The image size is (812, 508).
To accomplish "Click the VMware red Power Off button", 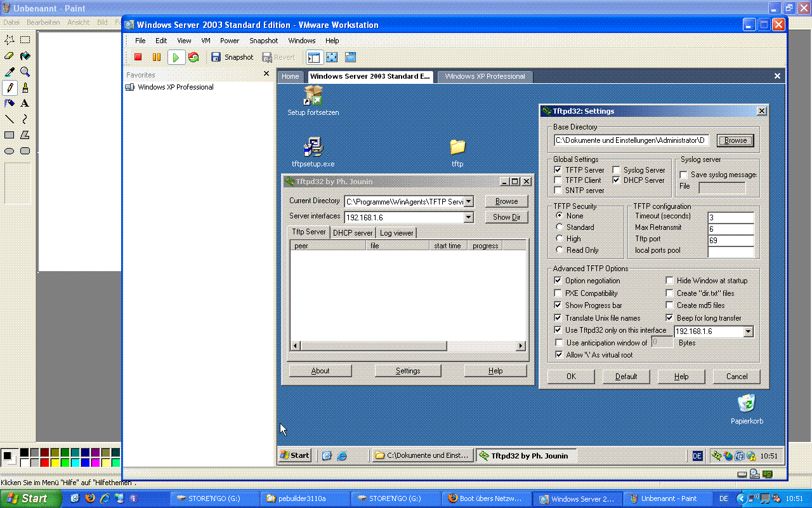I will click(x=138, y=57).
